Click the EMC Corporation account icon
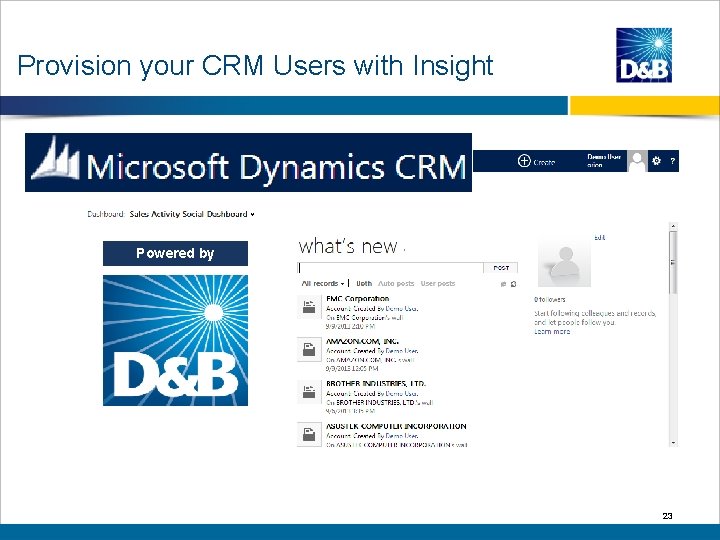The width and height of the screenshot is (720, 540). [x=309, y=307]
